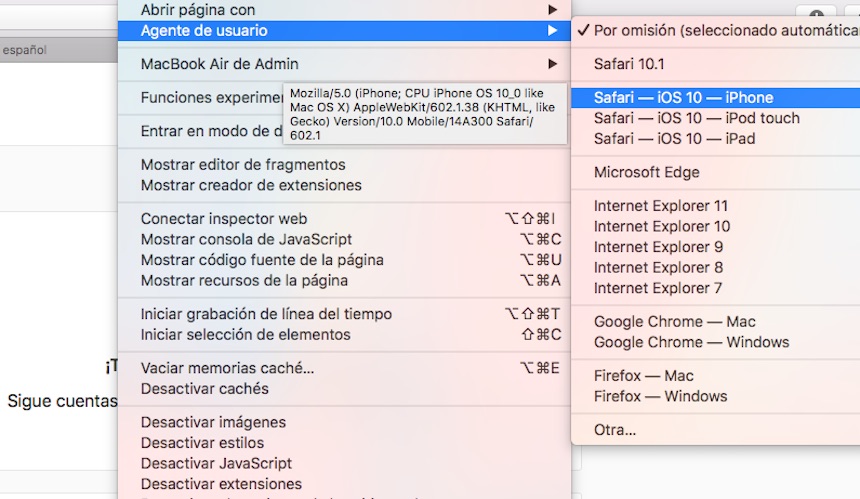
Task: Choose Google Chrome — Windows user agent
Action: (x=691, y=342)
